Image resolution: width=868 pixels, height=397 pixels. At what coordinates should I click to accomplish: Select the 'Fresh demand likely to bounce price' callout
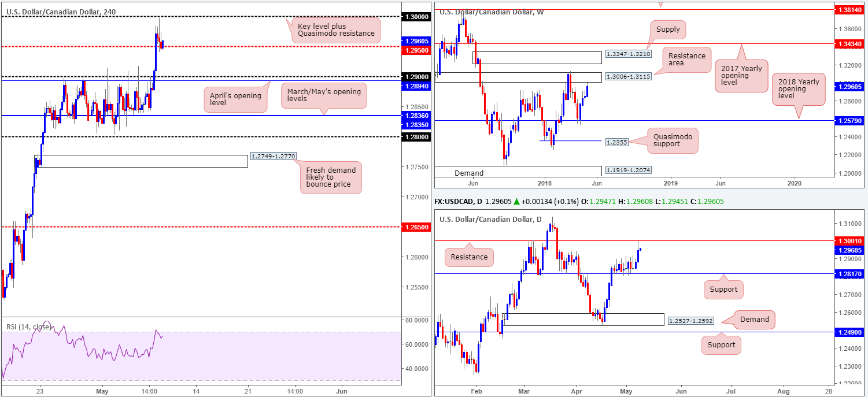(x=330, y=177)
